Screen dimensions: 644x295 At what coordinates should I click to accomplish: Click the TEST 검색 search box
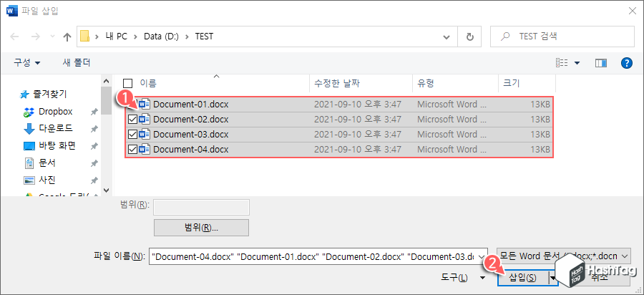[x=562, y=36]
